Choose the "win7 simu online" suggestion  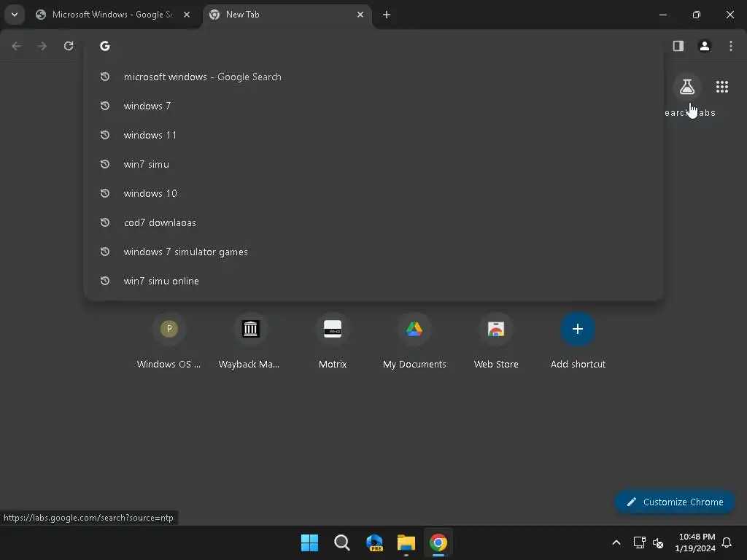click(x=373, y=281)
